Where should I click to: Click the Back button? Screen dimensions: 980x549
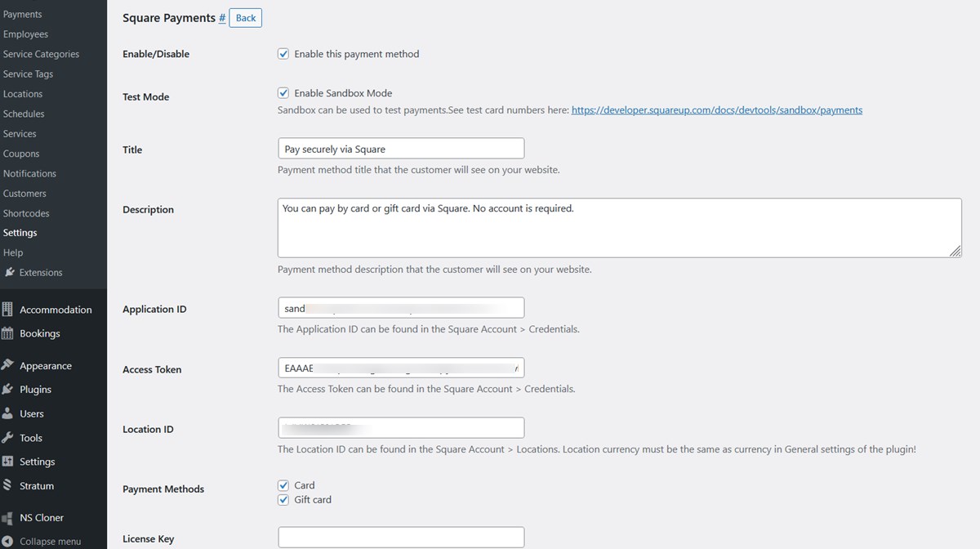[x=245, y=18]
